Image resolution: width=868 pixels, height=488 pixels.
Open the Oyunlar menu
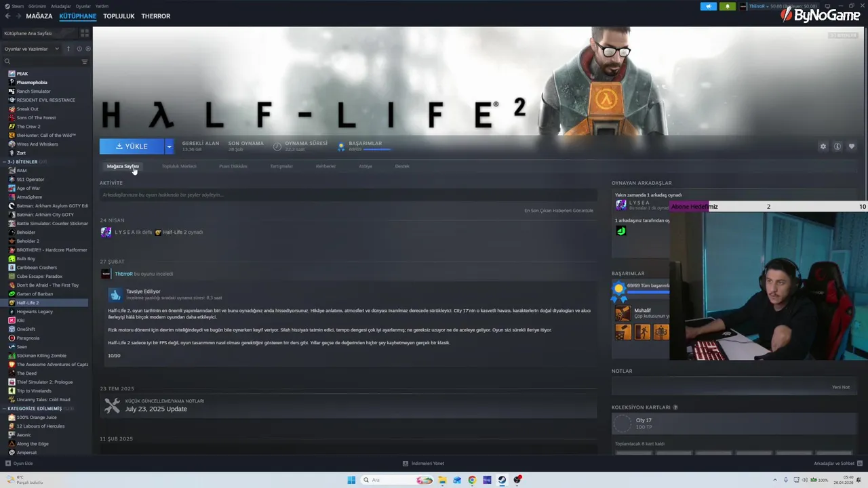coord(83,6)
